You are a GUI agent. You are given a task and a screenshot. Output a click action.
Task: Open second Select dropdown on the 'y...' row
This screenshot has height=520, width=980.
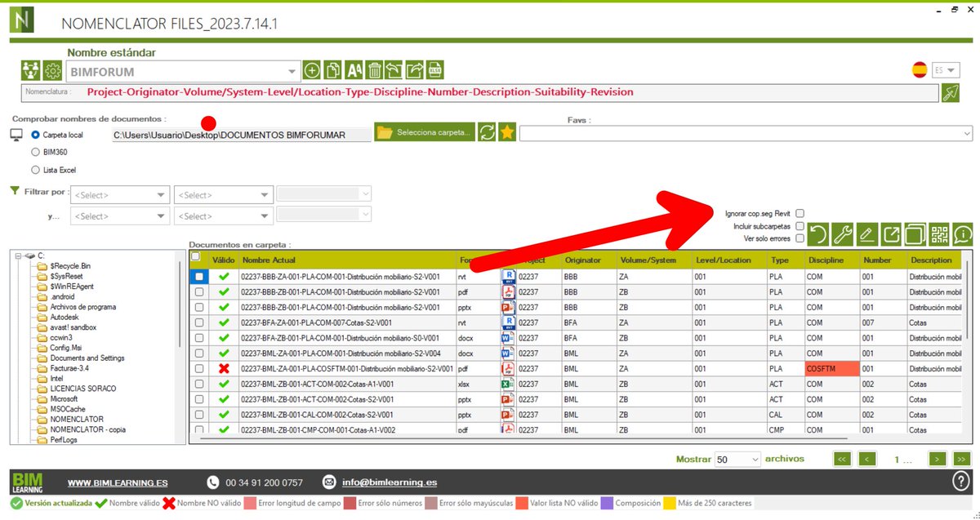click(x=222, y=216)
